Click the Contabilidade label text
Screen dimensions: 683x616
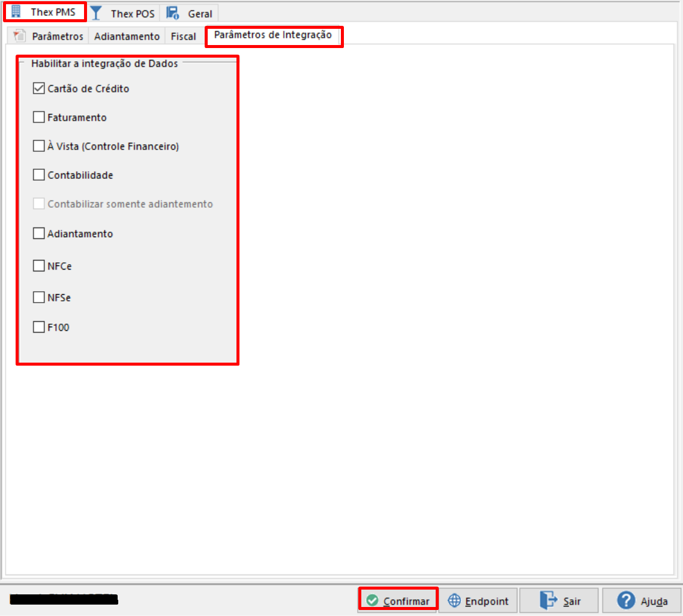(80, 175)
